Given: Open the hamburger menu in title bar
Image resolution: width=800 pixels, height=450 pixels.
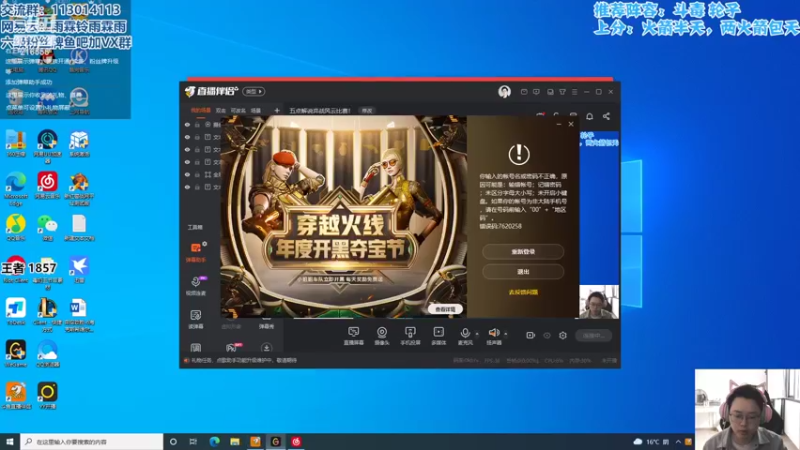Looking at the screenshot, I should [x=574, y=92].
